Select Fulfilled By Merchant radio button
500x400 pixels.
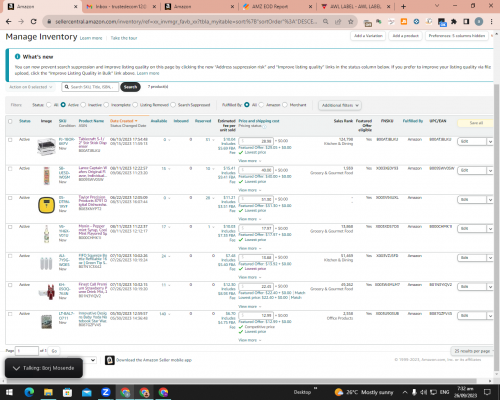(285, 105)
